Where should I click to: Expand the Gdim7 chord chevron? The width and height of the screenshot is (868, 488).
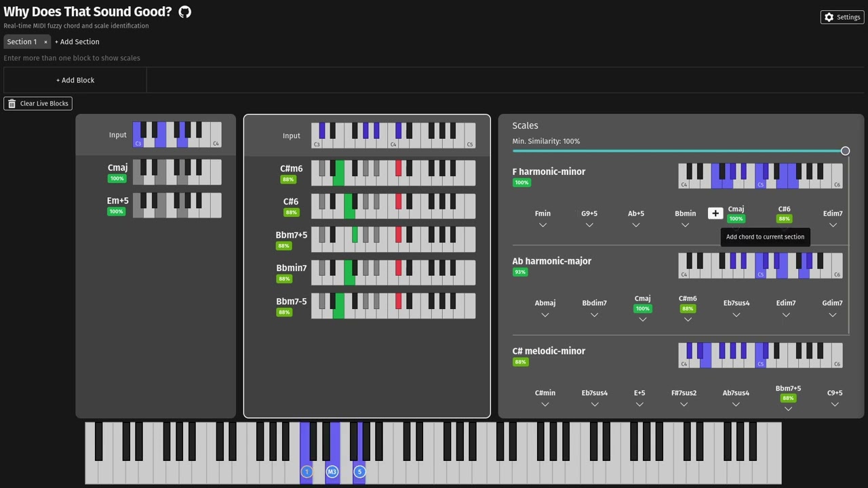coord(832,314)
